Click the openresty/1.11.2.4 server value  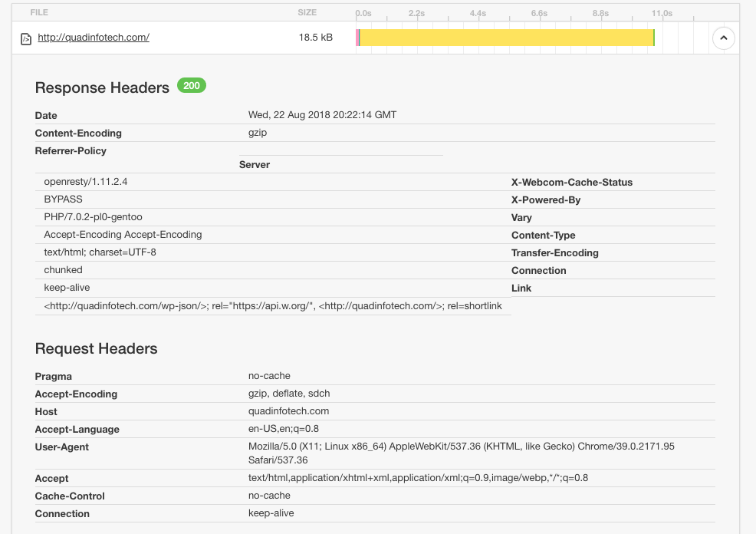coord(86,182)
